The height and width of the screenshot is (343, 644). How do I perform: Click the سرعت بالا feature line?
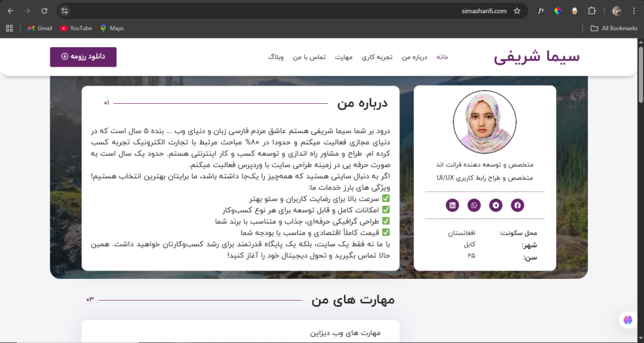click(319, 199)
